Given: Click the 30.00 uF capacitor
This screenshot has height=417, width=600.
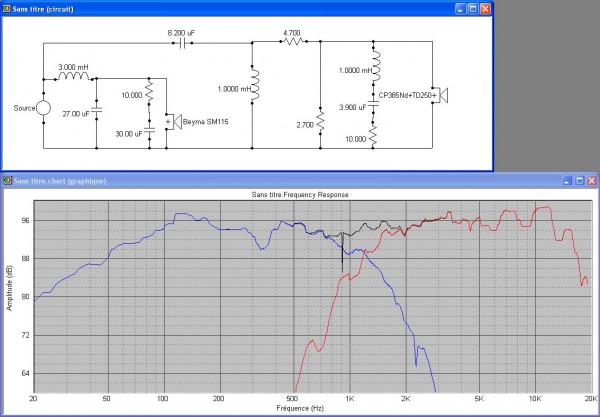Looking at the screenshot, I should [150, 129].
